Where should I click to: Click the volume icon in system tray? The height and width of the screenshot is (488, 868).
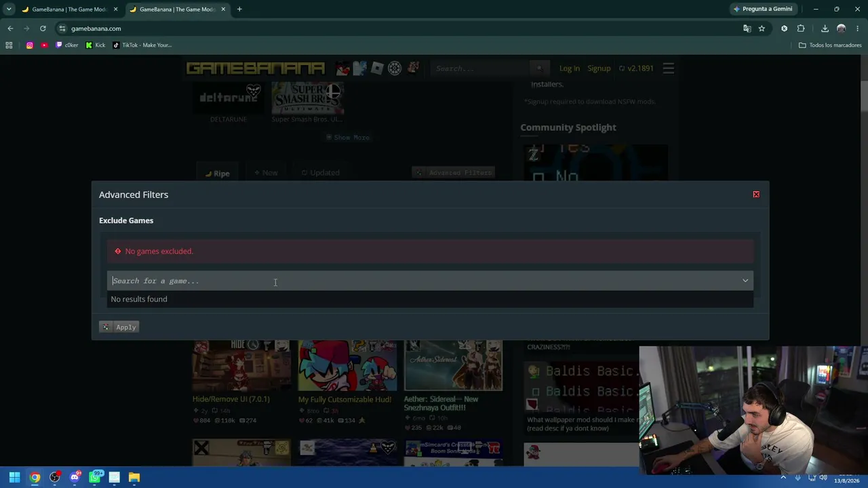tap(824, 477)
